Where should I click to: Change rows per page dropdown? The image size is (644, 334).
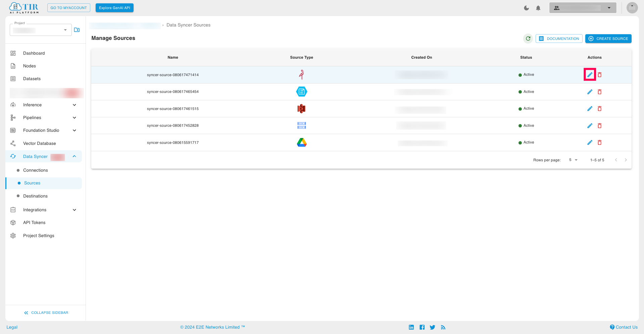(573, 160)
